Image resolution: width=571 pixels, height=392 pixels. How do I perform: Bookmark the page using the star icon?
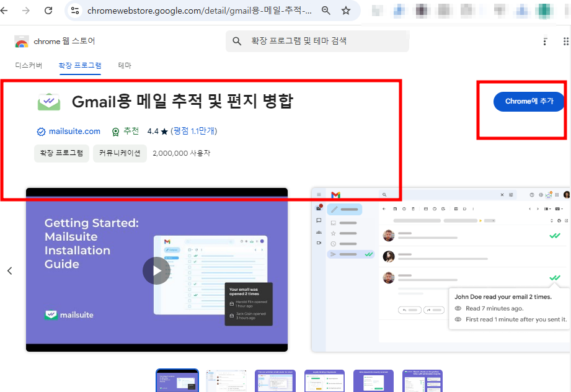[x=346, y=11]
